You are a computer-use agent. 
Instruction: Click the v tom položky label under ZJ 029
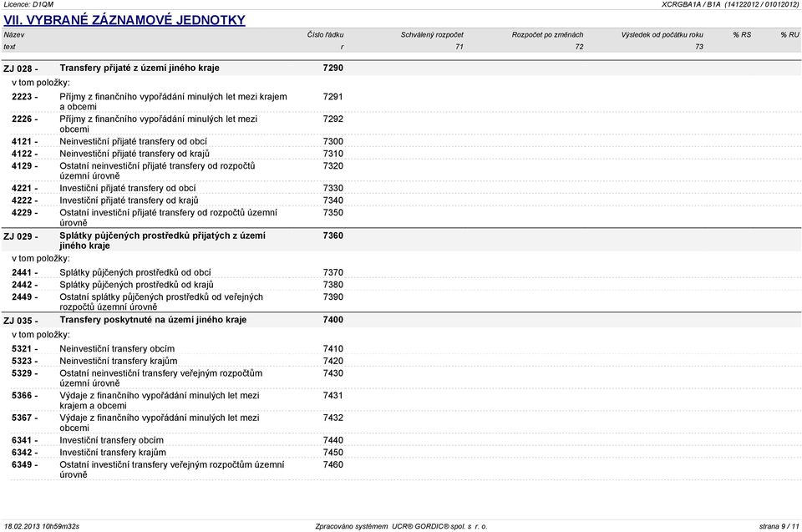[41, 259]
